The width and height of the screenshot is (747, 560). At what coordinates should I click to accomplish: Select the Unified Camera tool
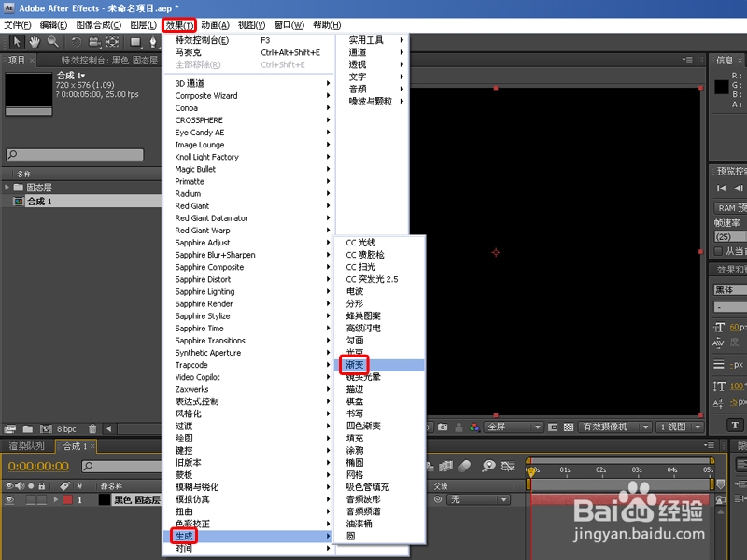pyautogui.click(x=94, y=42)
